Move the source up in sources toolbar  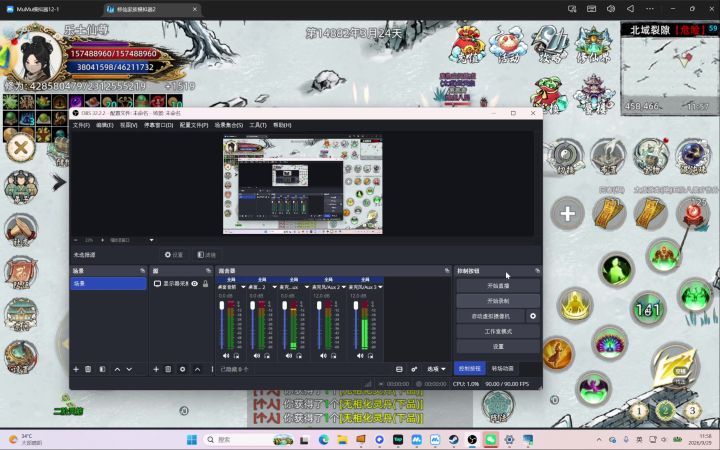tap(197, 369)
